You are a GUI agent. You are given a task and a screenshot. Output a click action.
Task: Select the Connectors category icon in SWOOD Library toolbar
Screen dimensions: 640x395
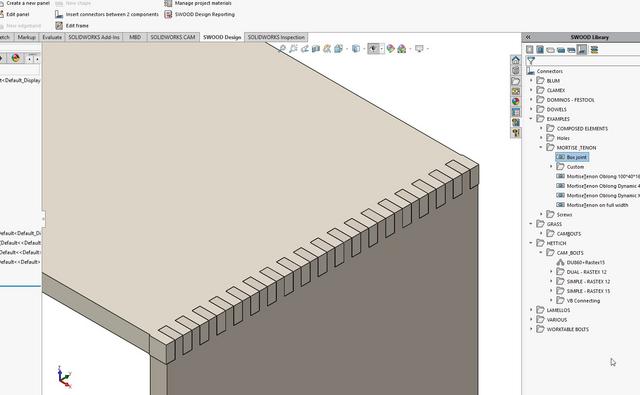[582, 50]
